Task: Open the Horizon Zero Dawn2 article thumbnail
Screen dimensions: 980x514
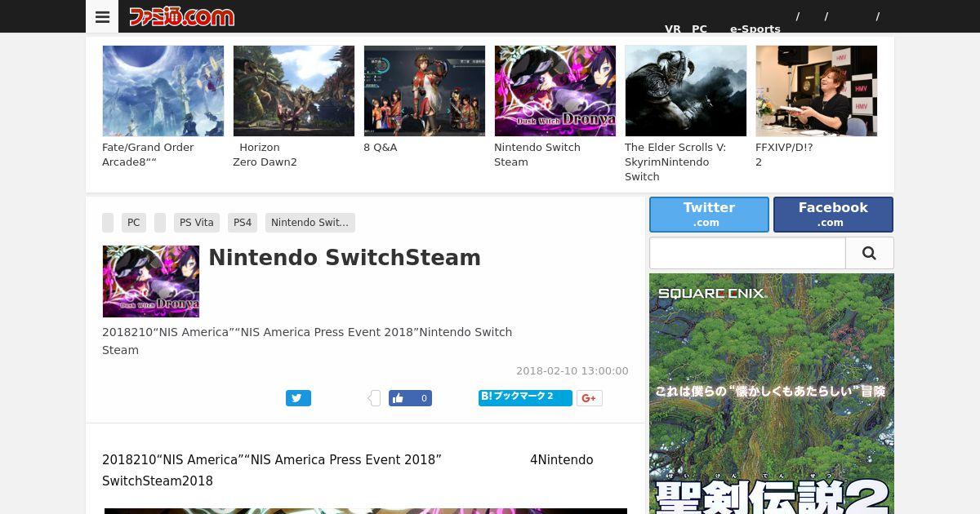Action: pos(294,91)
